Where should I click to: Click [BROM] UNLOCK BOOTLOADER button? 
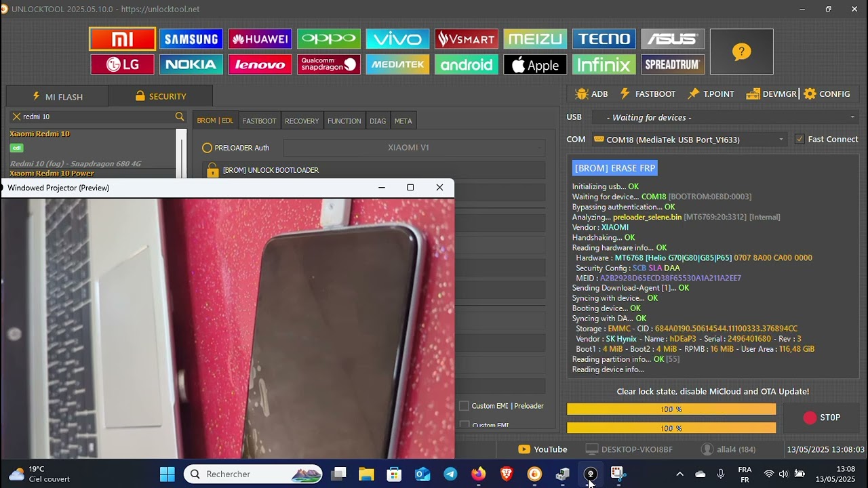point(375,170)
